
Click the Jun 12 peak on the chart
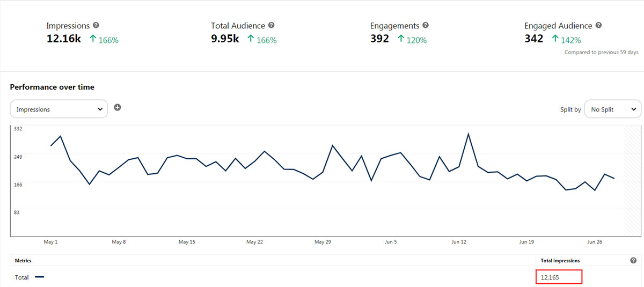469,134
